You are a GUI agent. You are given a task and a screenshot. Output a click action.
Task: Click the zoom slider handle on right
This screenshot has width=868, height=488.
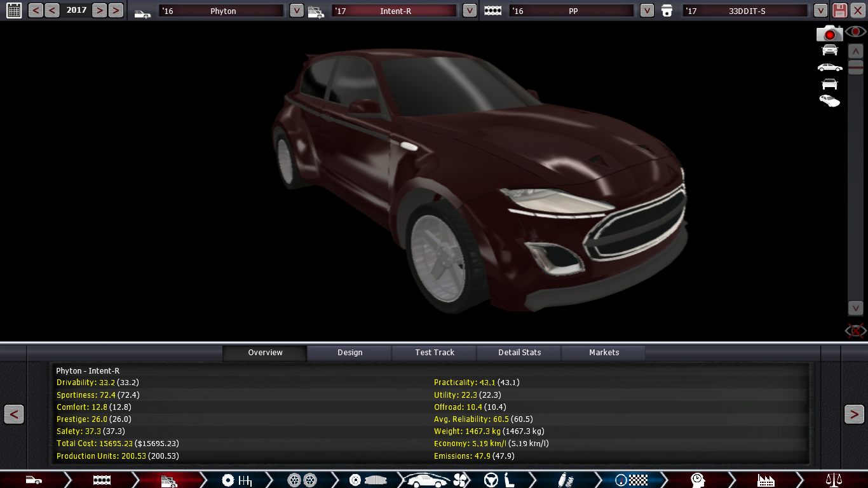click(855, 69)
